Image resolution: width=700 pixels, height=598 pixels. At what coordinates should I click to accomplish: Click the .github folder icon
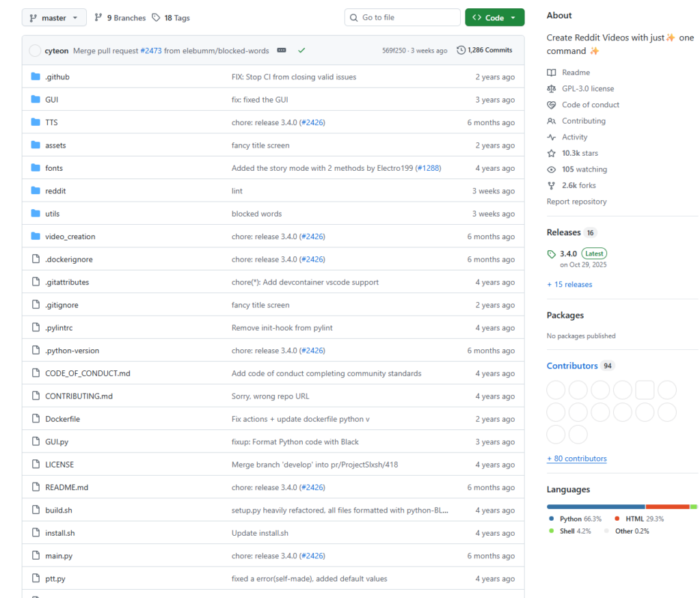[36, 77]
